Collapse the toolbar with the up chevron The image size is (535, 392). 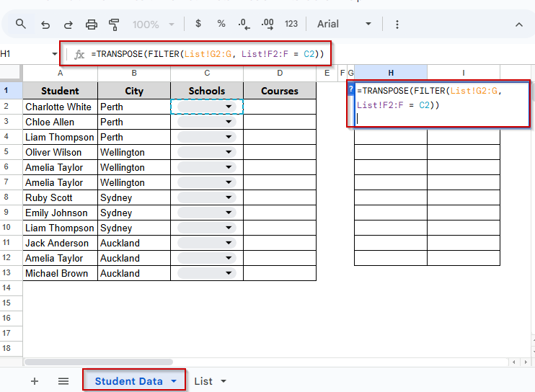519,24
